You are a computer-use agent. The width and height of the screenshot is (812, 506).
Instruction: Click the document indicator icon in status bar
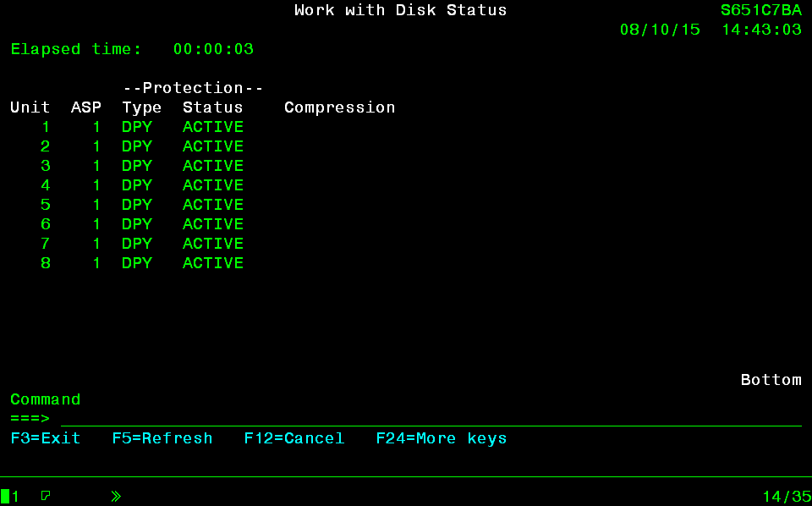click(46, 496)
